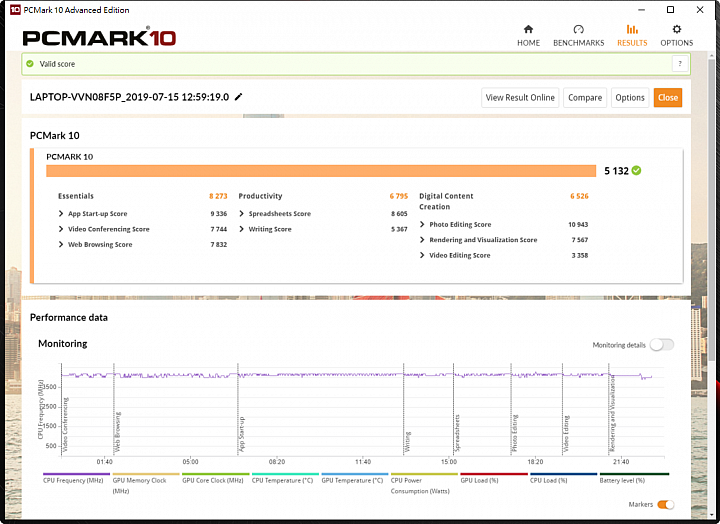Screen dimensions: 720x524
Task: Click the question mark help icon
Action: (x=680, y=64)
